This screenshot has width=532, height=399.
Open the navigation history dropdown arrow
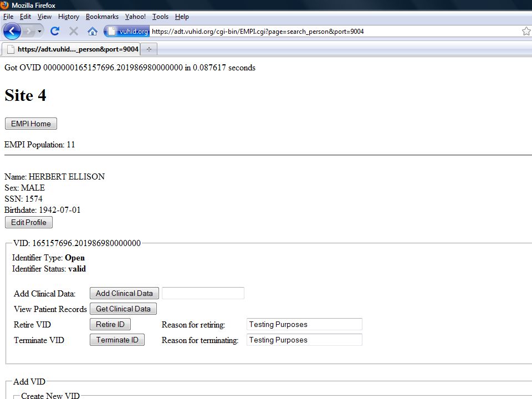(x=40, y=32)
